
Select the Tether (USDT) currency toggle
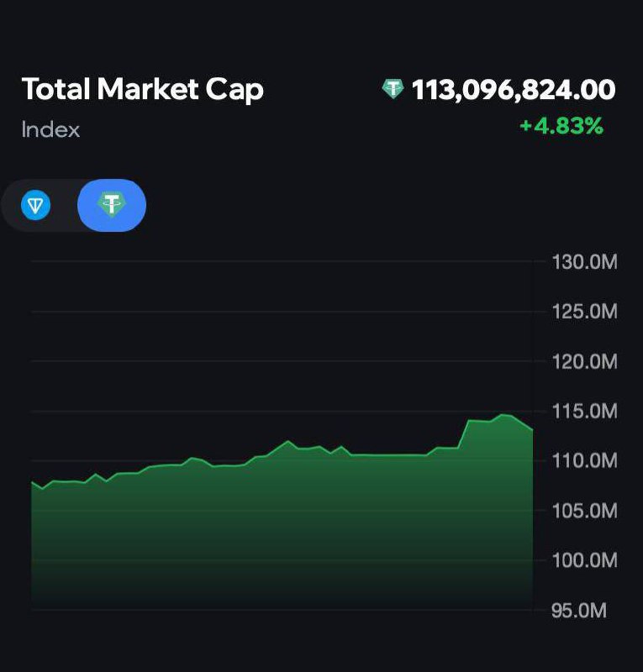point(111,204)
